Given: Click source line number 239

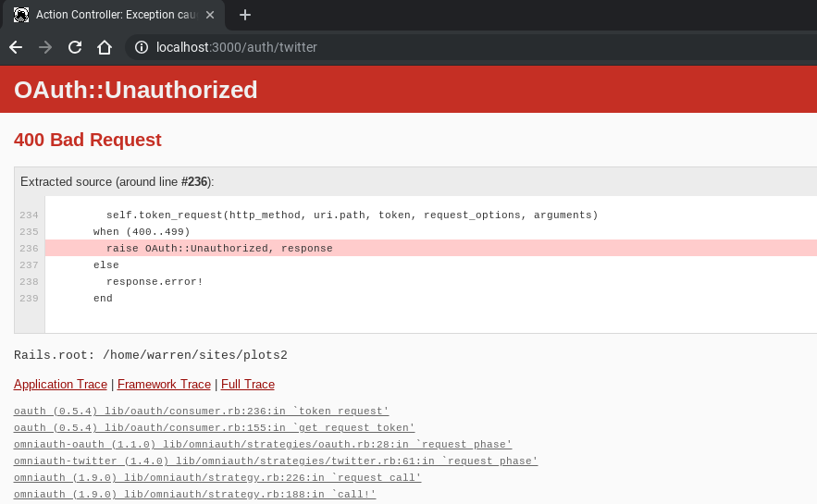Looking at the screenshot, I should [30, 299].
